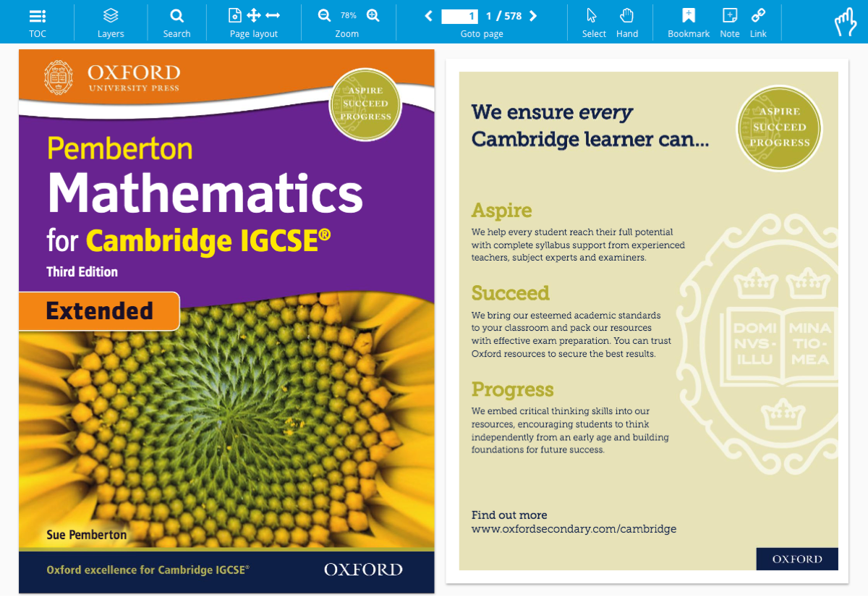Choose the fit-width horizontal arrow icon
The image size is (868, 608).
[273, 15]
